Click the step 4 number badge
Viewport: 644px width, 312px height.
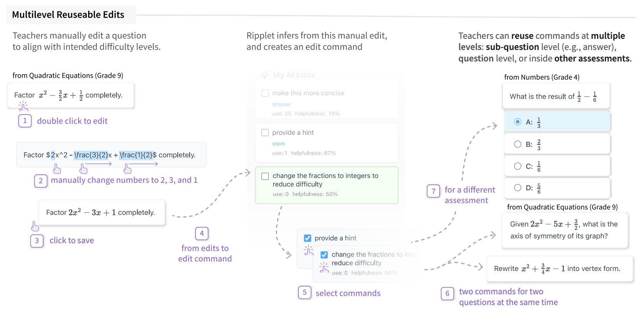(x=202, y=233)
